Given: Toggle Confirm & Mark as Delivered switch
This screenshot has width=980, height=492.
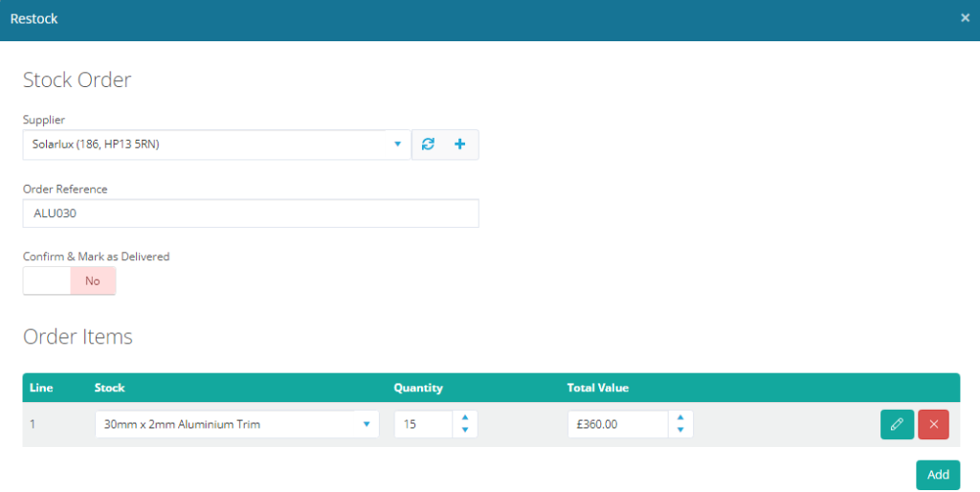Looking at the screenshot, I should click(x=69, y=281).
